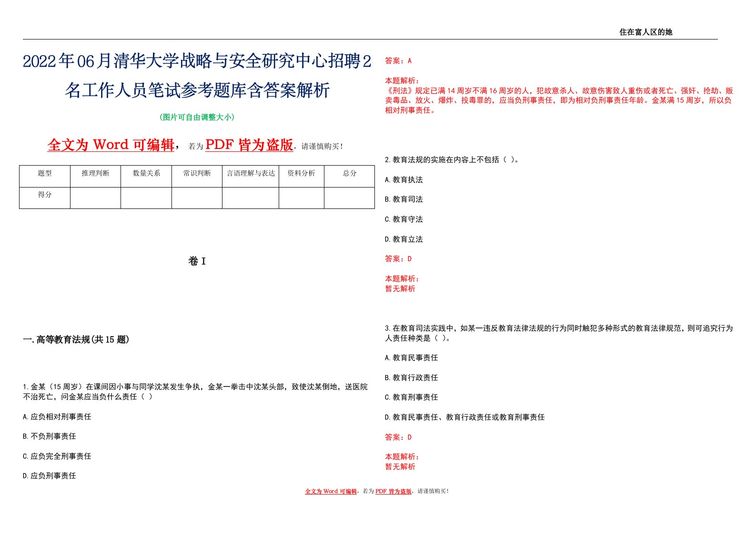The height and width of the screenshot is (534, 756).
Task: Select option A.教育执法
Action: coord(403,179)
